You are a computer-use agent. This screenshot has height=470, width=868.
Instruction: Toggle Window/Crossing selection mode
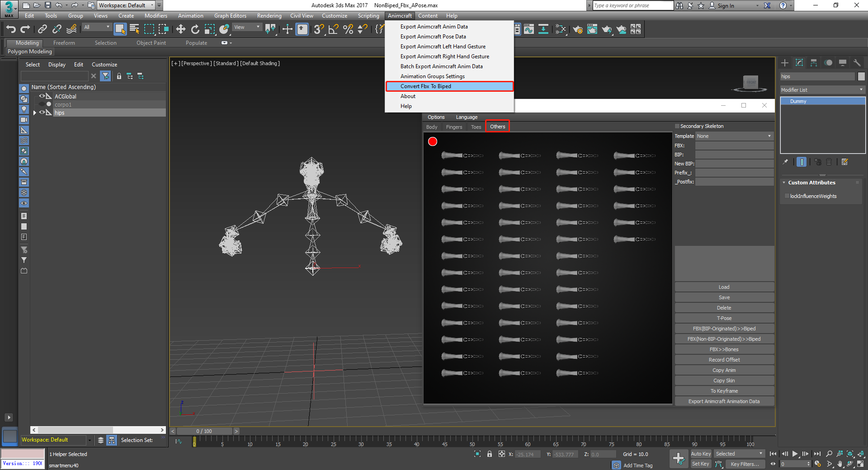[x=164, y=29]
